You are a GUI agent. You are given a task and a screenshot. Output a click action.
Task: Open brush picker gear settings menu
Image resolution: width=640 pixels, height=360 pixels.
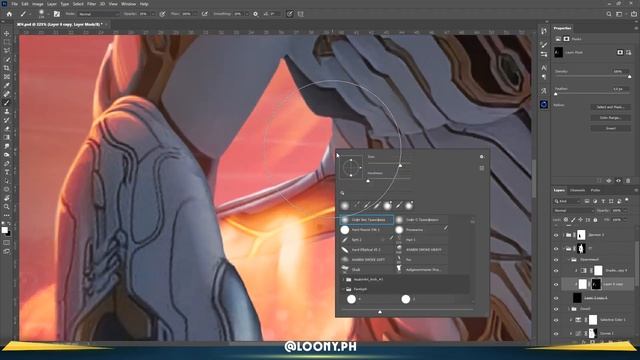click(x=482, y=157)
